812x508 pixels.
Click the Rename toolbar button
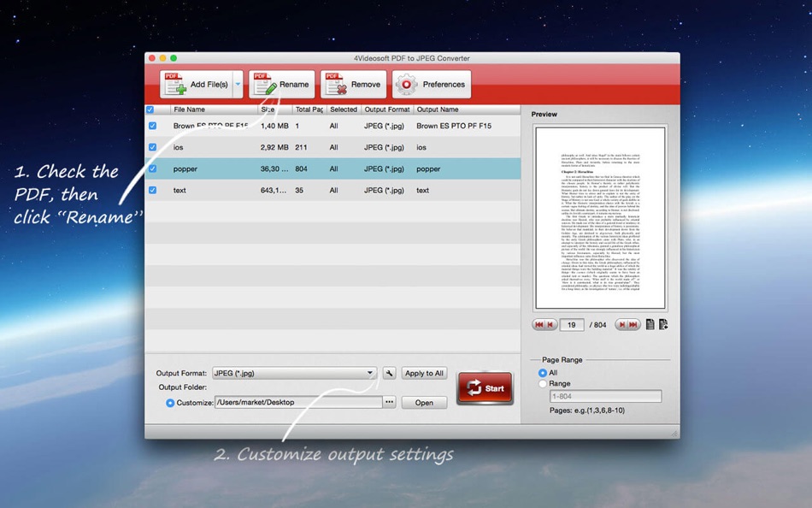282,85
